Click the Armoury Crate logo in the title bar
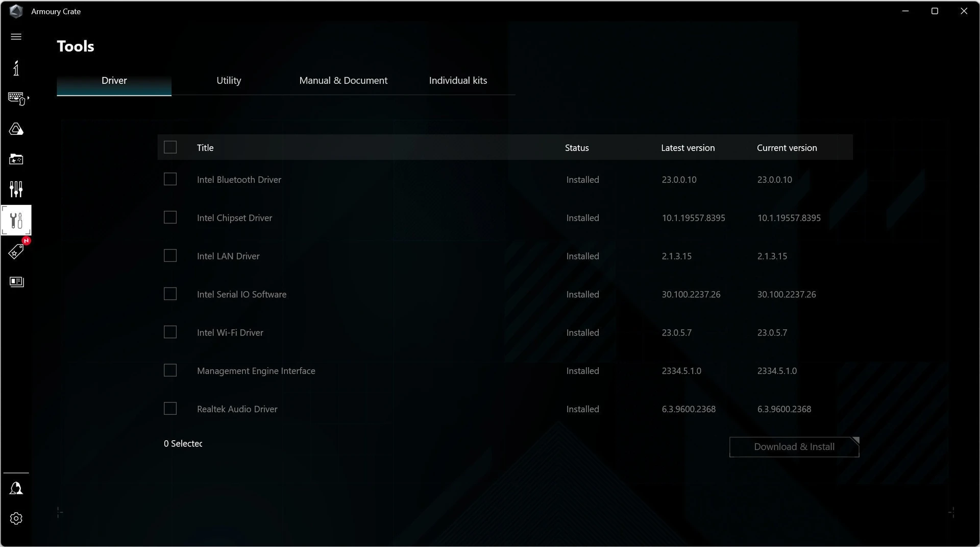Screen dimensions: 980x547 [16, 11]
